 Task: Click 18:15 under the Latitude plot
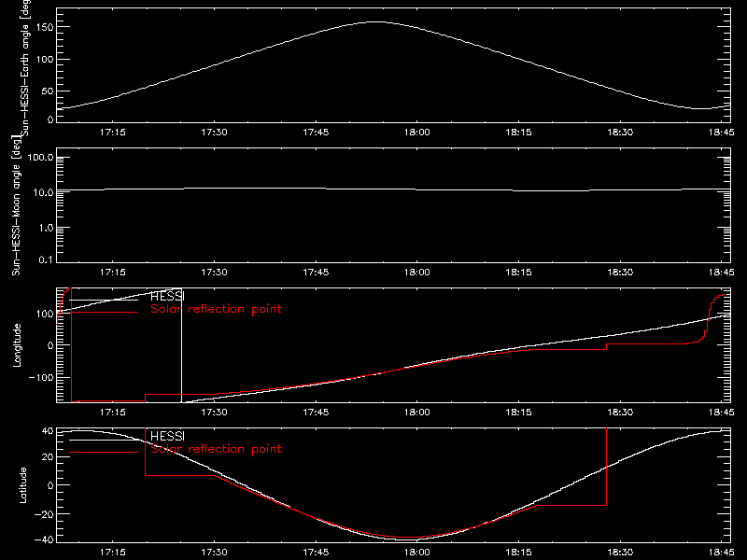(519, 553)
